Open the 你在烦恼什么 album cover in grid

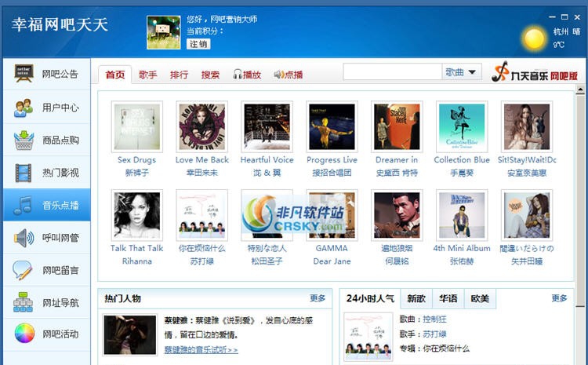tap(201, 215)
